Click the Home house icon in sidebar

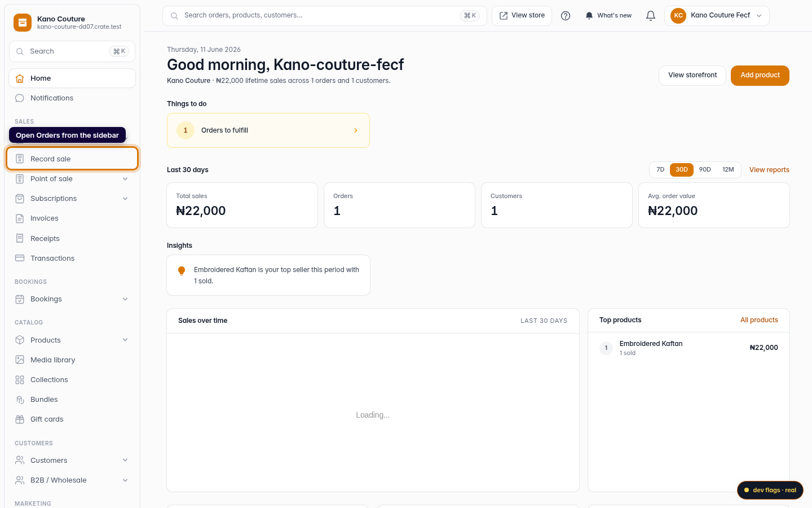(x=20, y=78)
